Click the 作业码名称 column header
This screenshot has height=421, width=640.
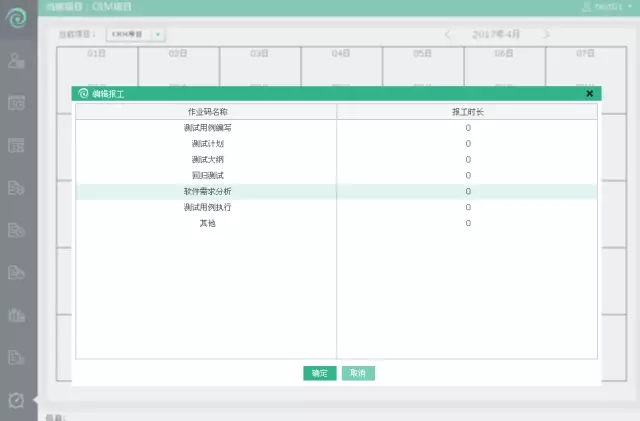click(208, 112)
